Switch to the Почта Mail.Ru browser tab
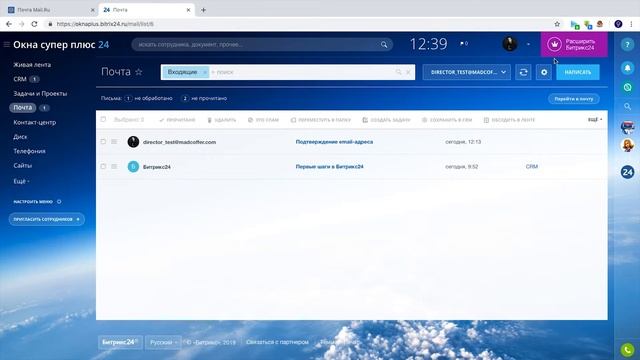The width and height of the screenshot is (640, 360). click(49, 9)
